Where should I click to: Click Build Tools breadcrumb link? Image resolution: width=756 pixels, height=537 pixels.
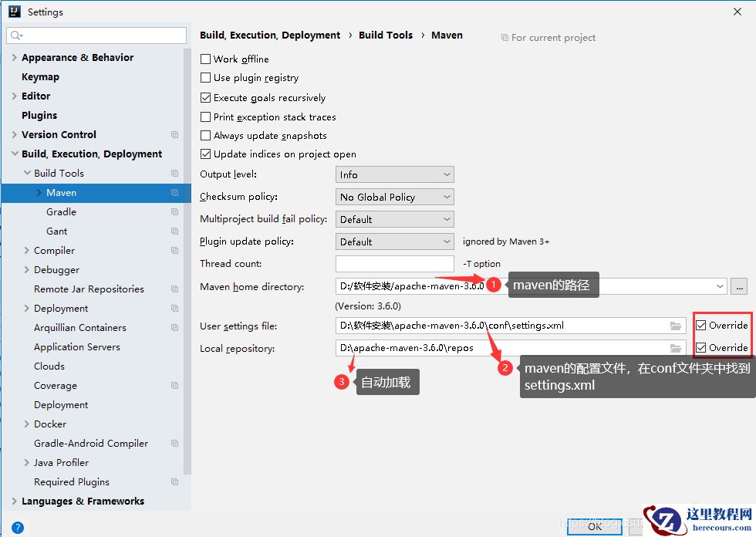click(386, 35)
